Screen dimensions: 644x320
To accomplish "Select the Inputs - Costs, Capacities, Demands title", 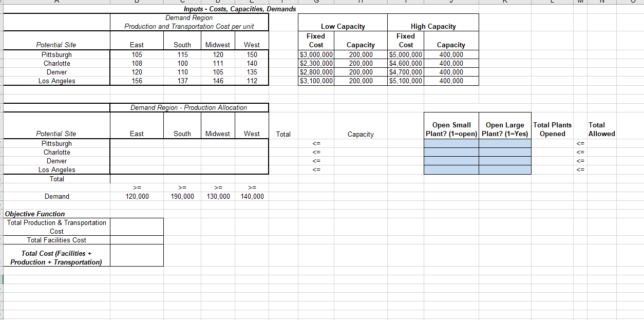I will [x=240, y=9].
